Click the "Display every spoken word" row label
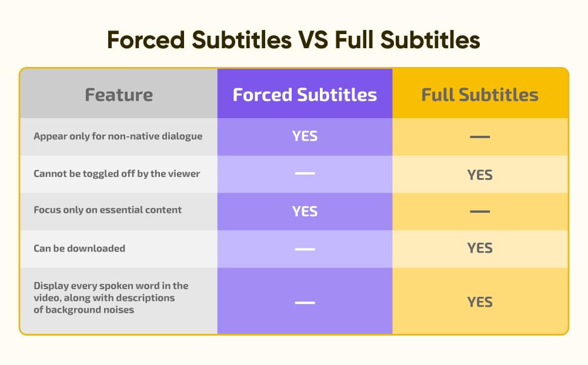This screenshot has width=588, height=365. click(x=111, y=297)
